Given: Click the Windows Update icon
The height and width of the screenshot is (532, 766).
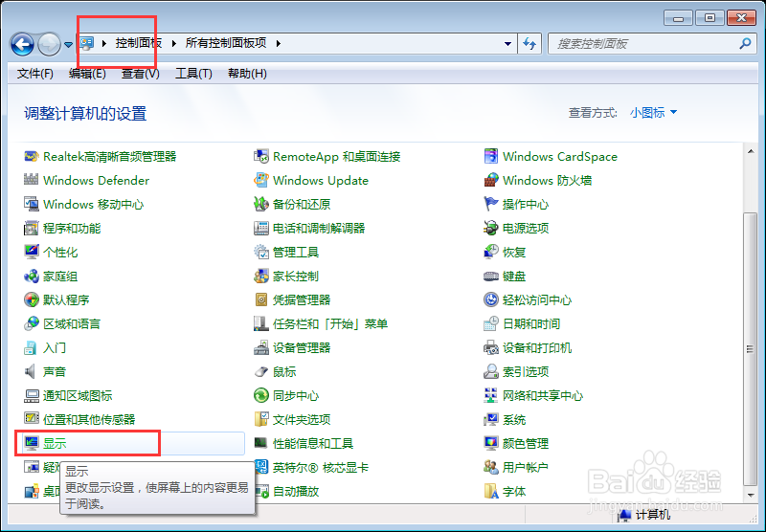Looking at the screenshot, I should 261,181.
